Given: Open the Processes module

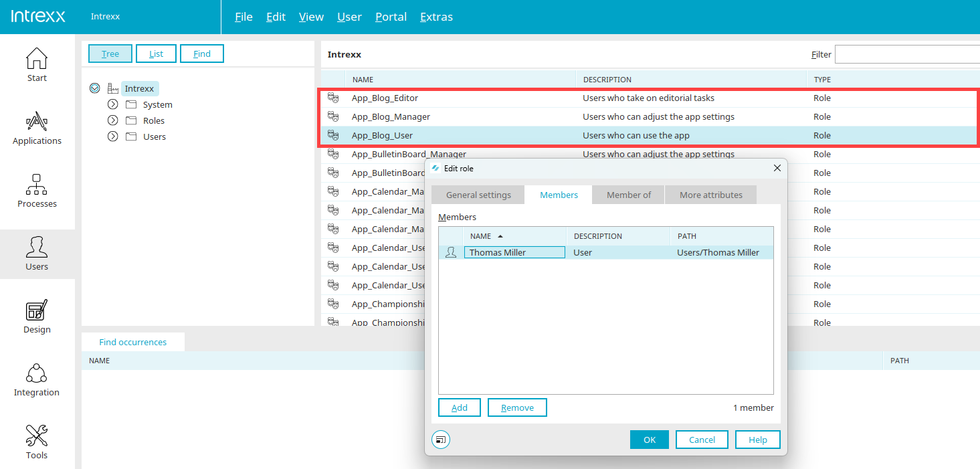Looking at the screenshot, I should tap(37, 191).
